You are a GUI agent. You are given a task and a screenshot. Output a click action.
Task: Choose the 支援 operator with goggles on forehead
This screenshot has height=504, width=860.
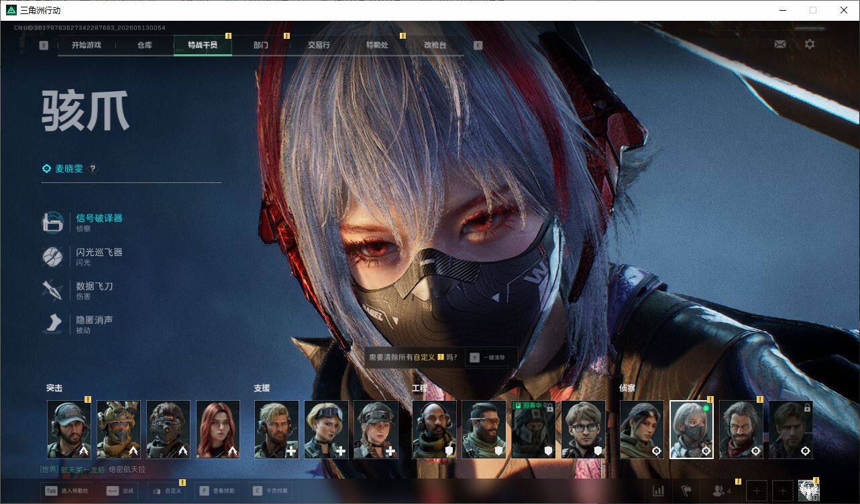click(326, 430)
